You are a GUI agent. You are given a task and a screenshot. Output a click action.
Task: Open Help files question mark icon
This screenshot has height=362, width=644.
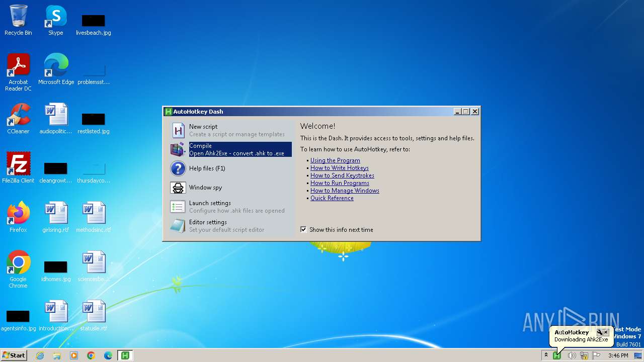(178, 168)
